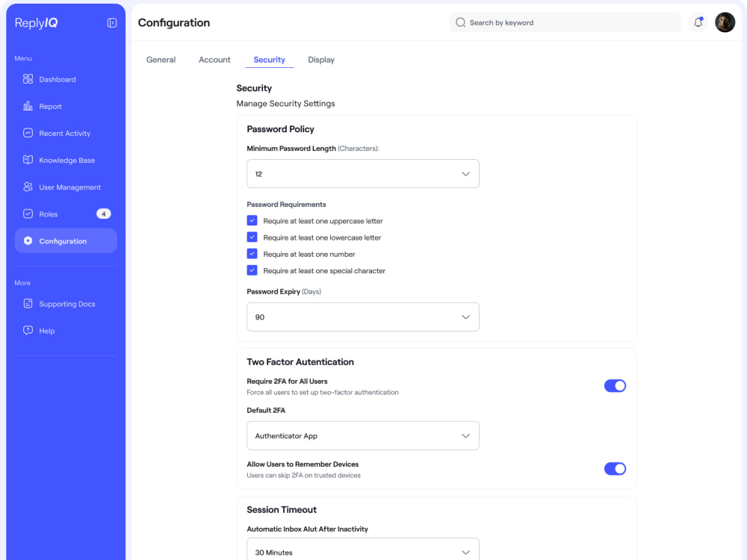Click the Session Timeout heading
The width and height of the screenshot is (747, 560).
pos(282,509)
